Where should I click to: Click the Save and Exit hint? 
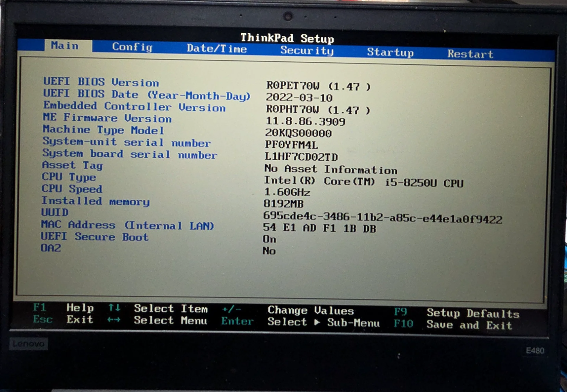469,325
